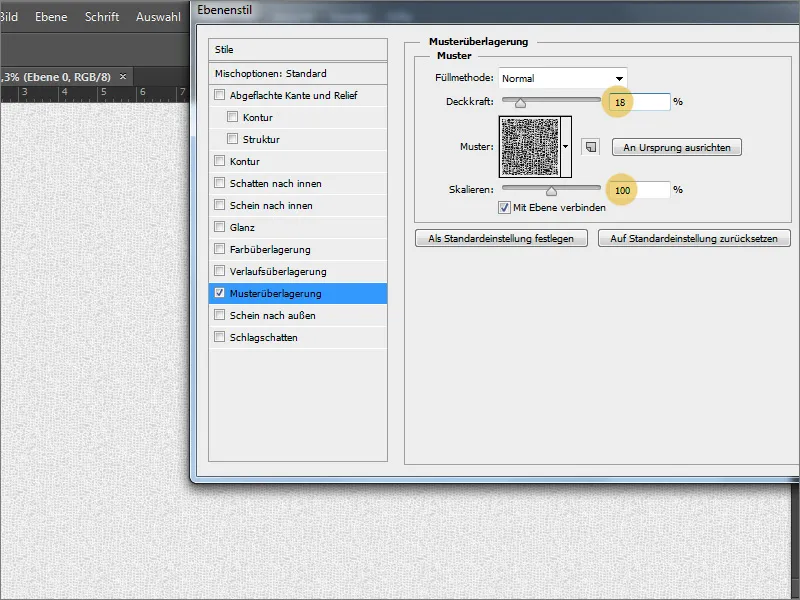Click the Muster pattern preview thumbnail
Viewport: 800px width, 600px height.
530,146
